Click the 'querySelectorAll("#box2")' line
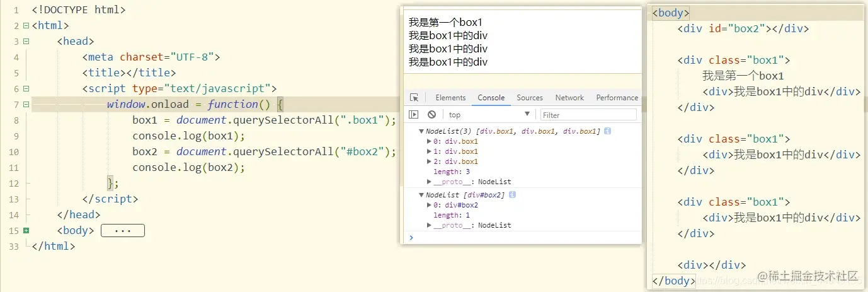The height and width of the screenshot is (292, 868). pyautogui.click(x=265, y=152)
